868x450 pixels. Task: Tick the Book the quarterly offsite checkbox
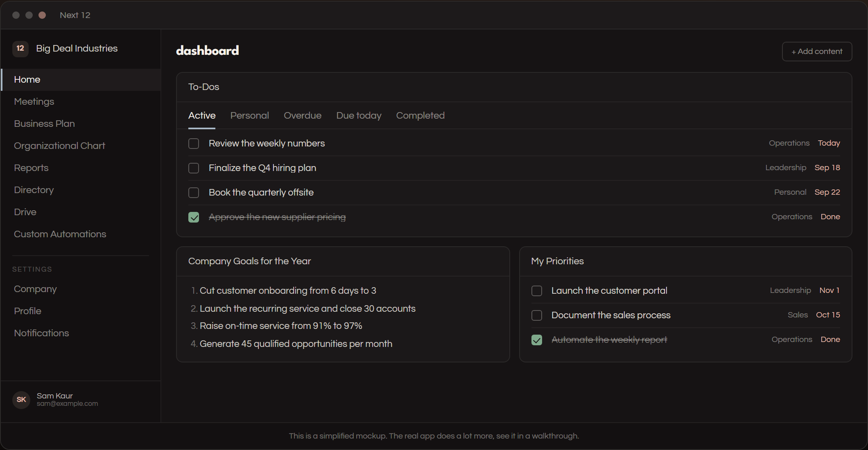(x=194, y=193)
